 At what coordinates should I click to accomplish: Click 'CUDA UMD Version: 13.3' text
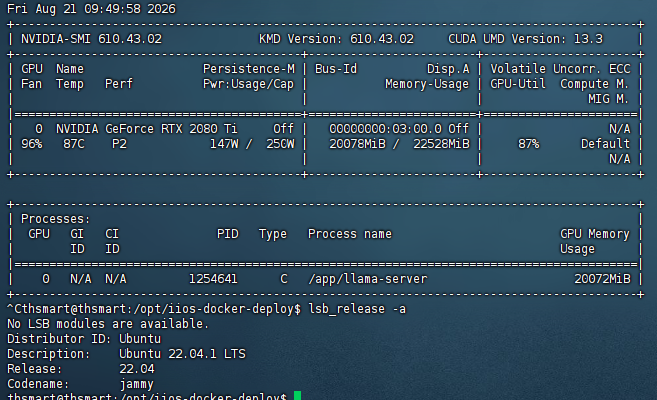pyautogui.click(x=525, y=39)
